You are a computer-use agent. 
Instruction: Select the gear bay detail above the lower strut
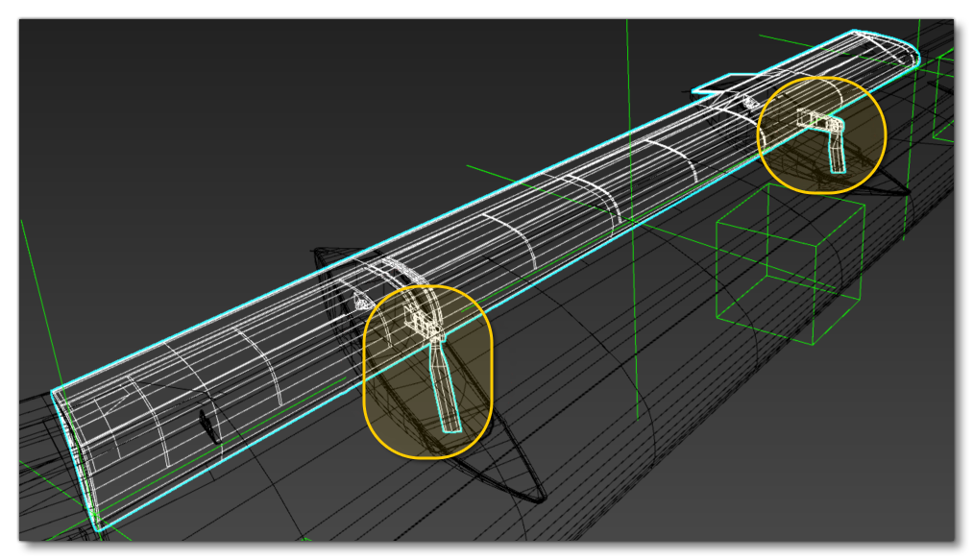coord(423,317)
